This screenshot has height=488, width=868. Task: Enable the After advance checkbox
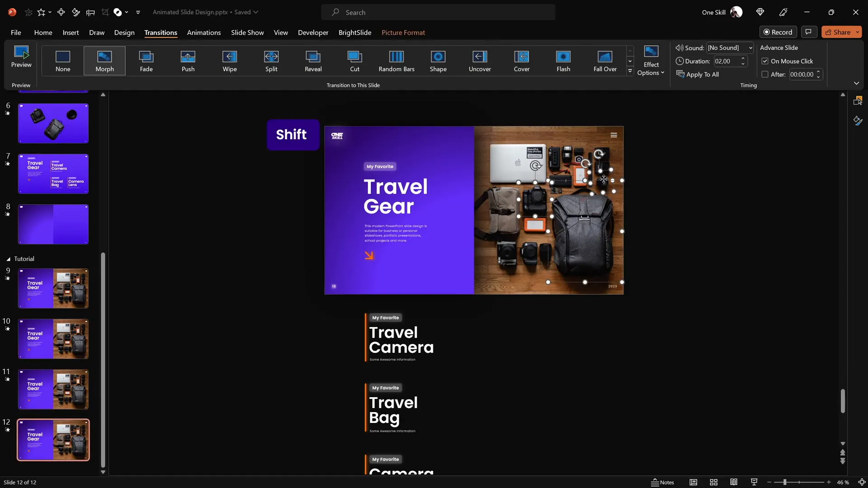[x=765, y=75]
